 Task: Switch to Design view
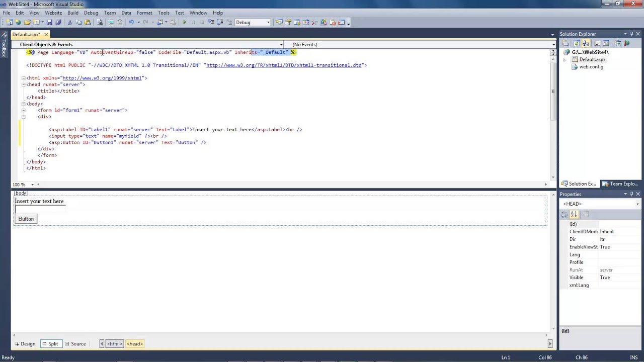pyautogui.click(x=25, y=344)
